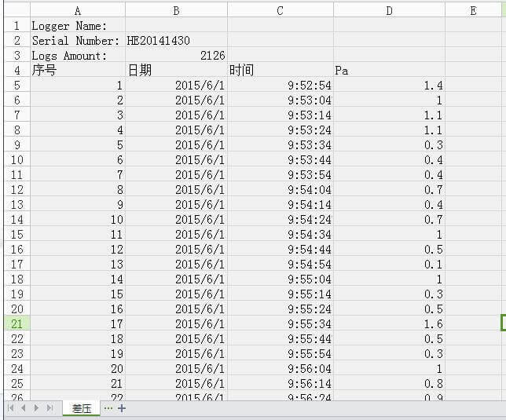The width and height of the screenshot is (506, 420).
Task: Click the Pa header cell
Action: click(x=389, y=71)
